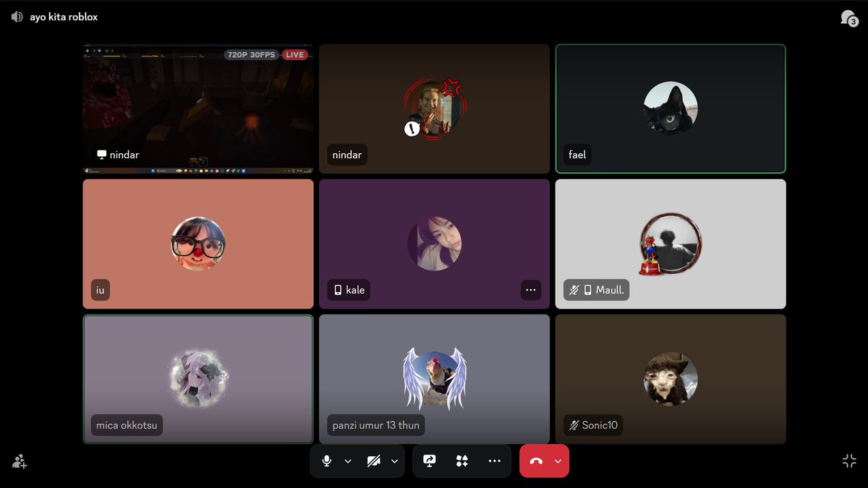Open more options in the control bar
The image size is (868, 488).
(495, 461)
